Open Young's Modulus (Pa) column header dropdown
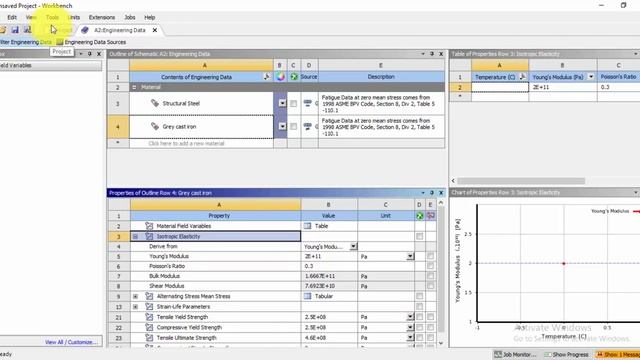 pos(591,77)
